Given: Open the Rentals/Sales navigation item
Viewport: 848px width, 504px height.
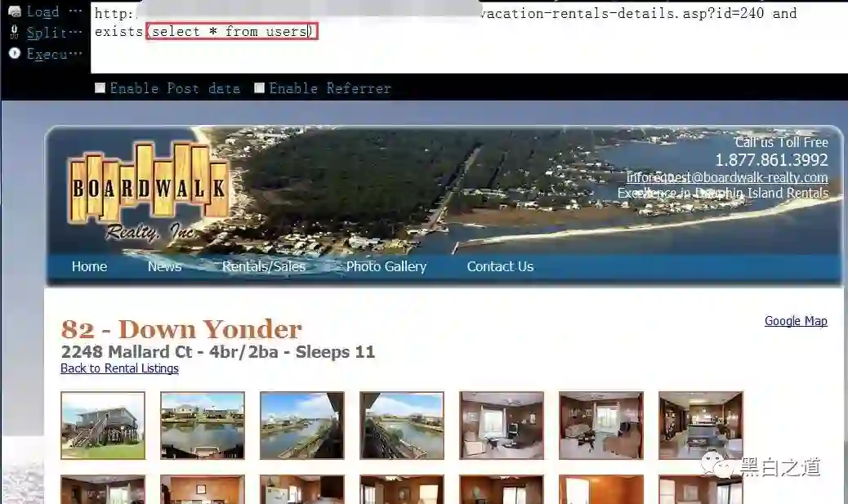Looking at the screenshot, I should click(x=264, y=266).
